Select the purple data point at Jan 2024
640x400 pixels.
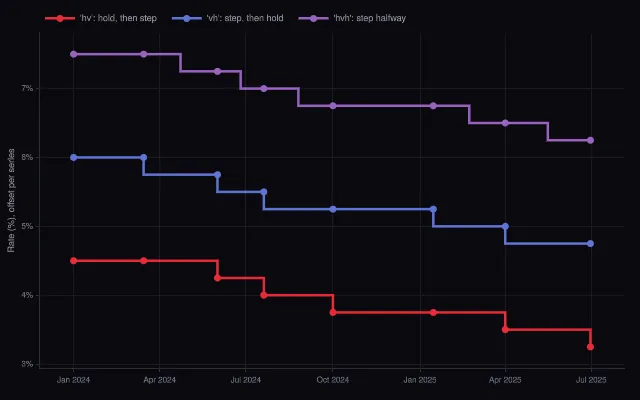[73, 54]
